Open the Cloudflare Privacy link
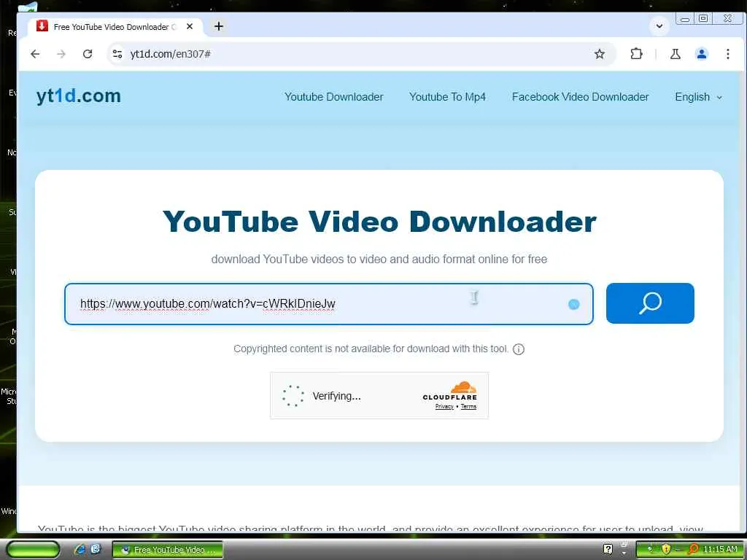 (x=444, y=406)
